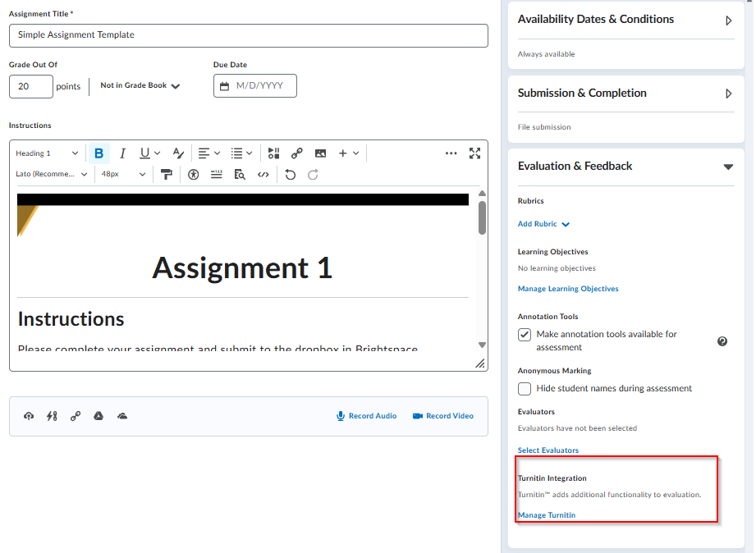Expand the Availability Dates & Conditions panel
The image size is (756, 553).
point(728,21)
